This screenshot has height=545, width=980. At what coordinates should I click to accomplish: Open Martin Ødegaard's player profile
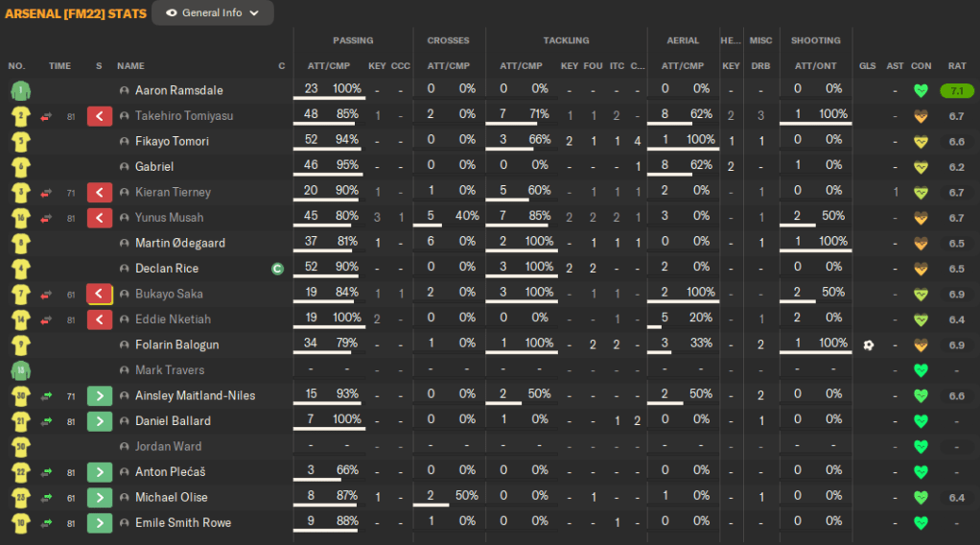tap(180, 243)
